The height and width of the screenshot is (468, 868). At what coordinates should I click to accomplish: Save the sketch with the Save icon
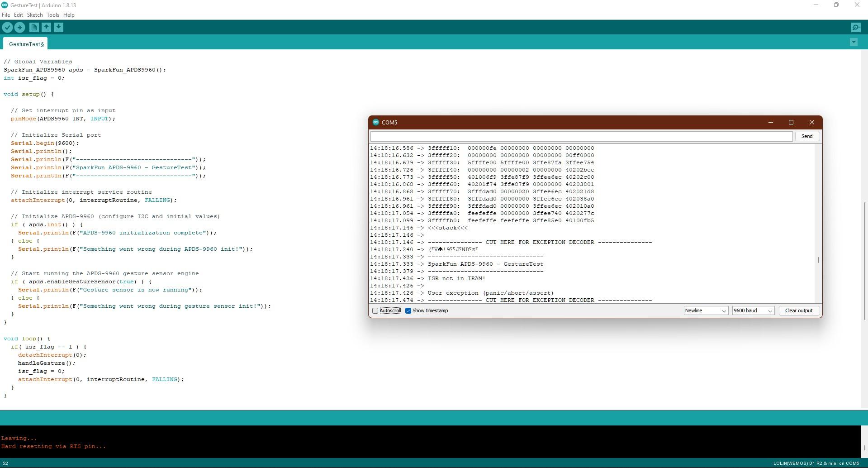[58, 27]
